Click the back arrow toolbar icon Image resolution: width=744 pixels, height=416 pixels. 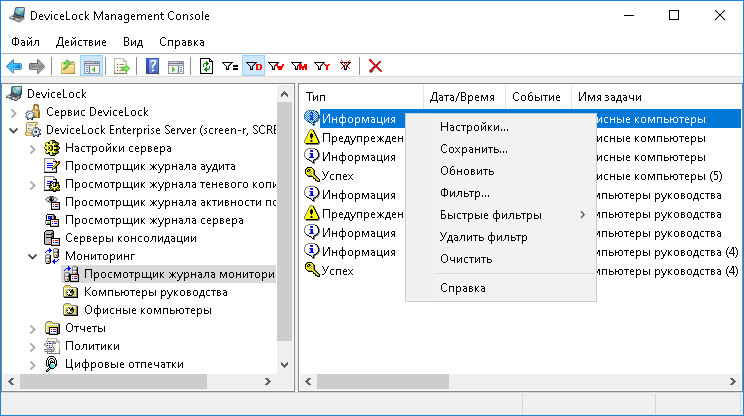14,67
